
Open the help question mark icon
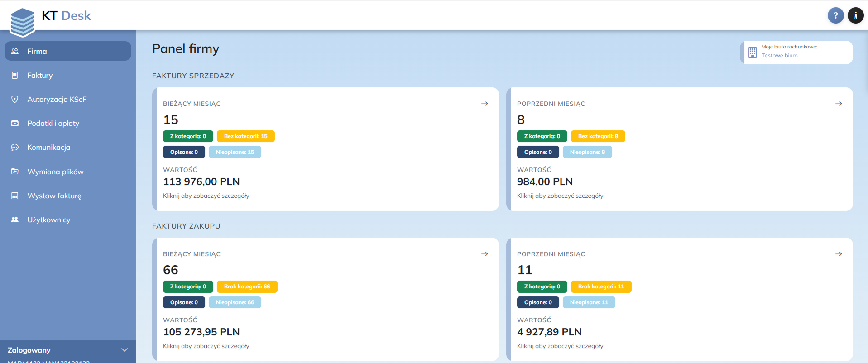tap(835, 15)
